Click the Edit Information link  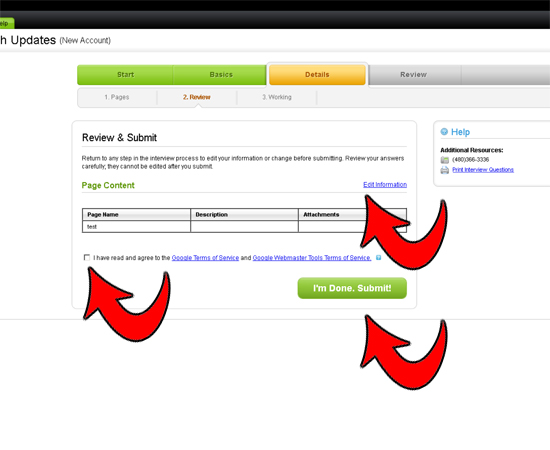click(385, 184)
